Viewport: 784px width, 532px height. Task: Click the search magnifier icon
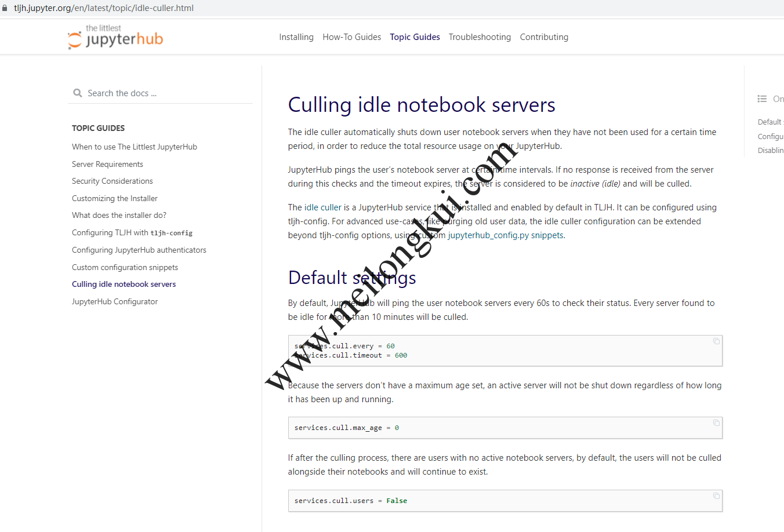point(78,93)
